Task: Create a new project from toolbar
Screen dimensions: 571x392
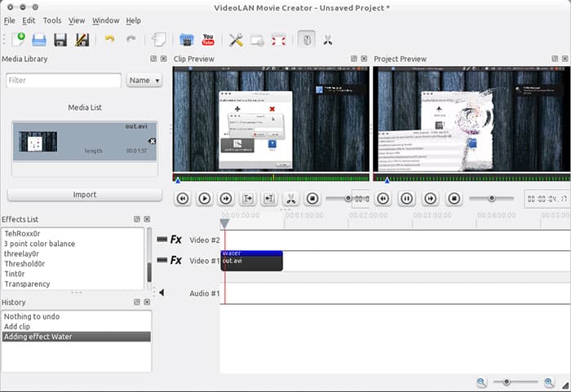Action: (x=18, y=39)
